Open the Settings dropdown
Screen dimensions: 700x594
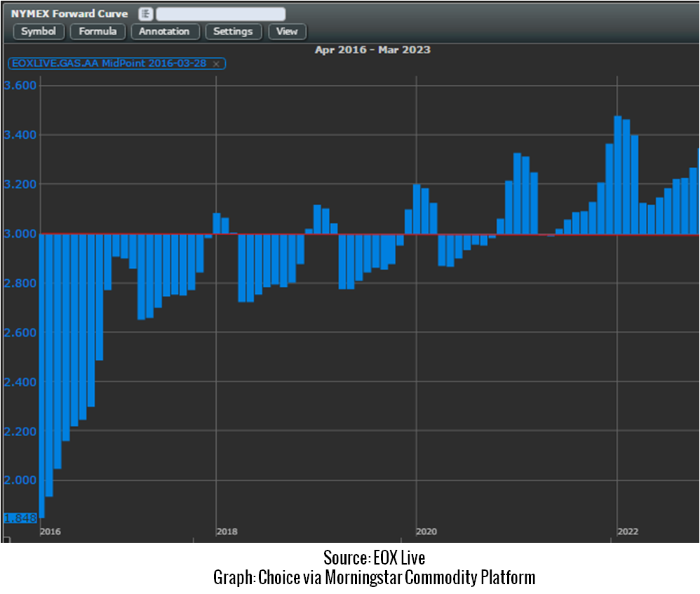233,32
